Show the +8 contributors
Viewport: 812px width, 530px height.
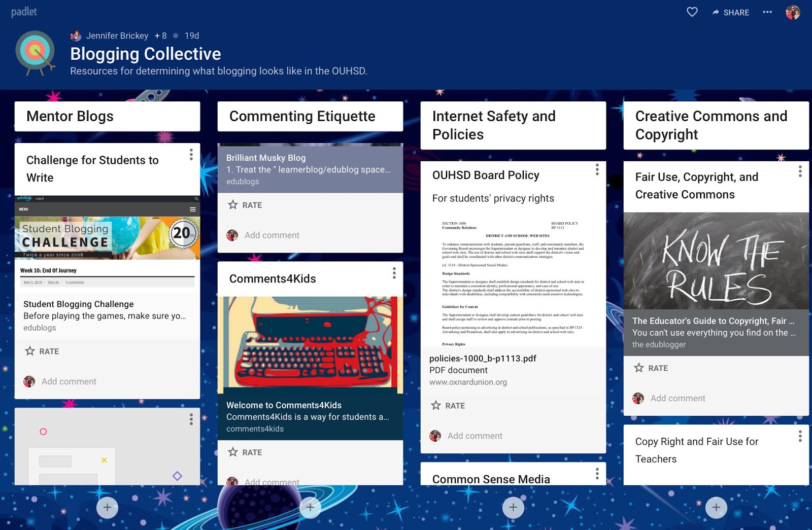161,36
